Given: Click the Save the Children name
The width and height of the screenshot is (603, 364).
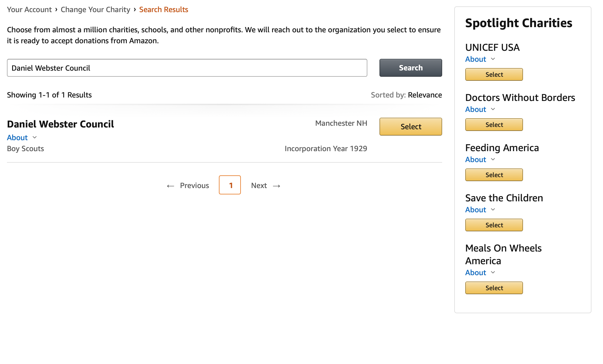Looking at the screenshot, I should click(x=504, y=198).
